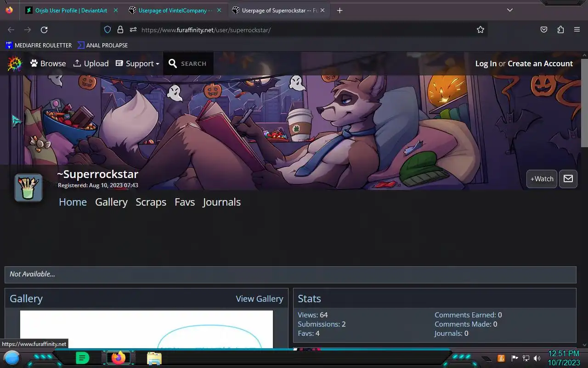The image size is (588, 368).
Task: Click the send note envelope icon
Action: point(568,179)
